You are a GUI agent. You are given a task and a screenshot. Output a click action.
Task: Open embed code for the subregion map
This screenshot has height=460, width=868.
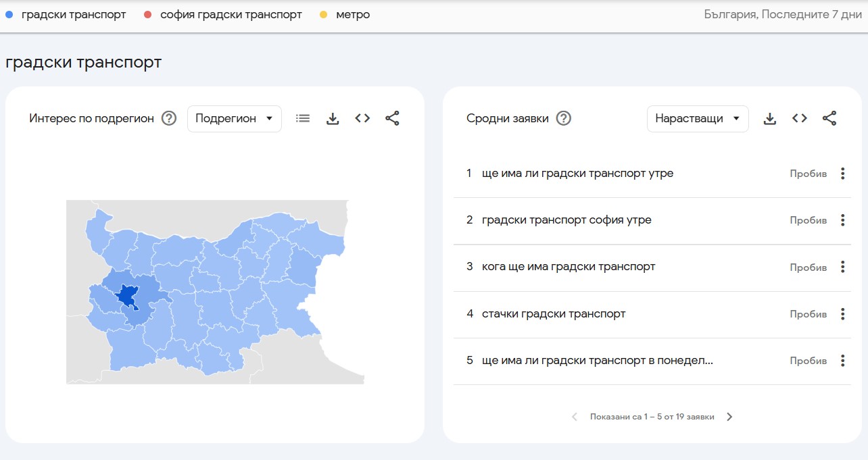[x=362, y=118]
